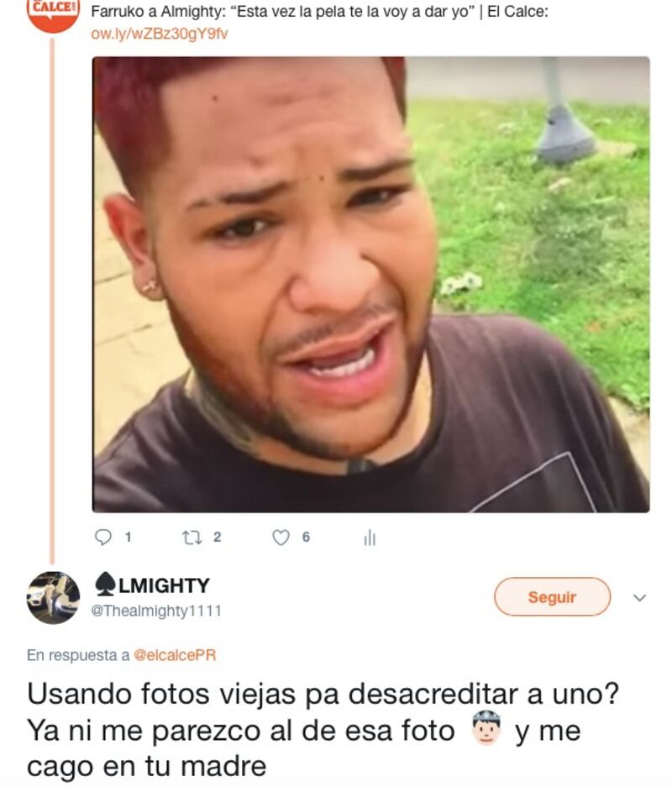This screenshot has width=672, height=787.
Task: Click the retweet arrows icon
Action: [192, 538]
